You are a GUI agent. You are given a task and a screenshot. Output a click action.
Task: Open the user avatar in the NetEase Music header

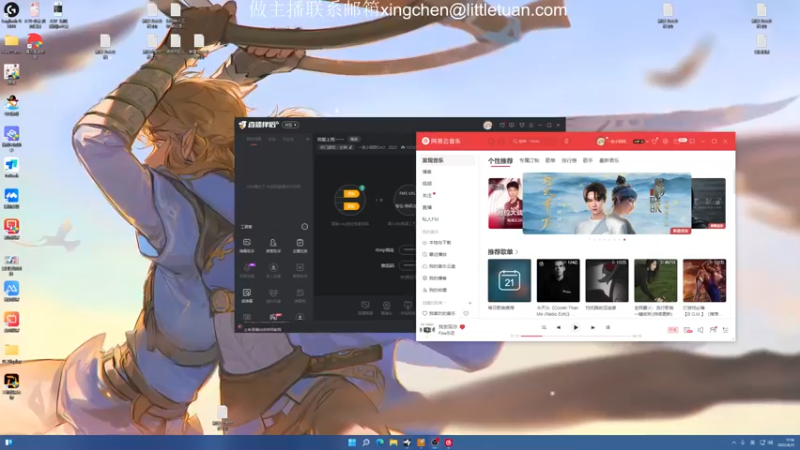(x=601, y=141)
